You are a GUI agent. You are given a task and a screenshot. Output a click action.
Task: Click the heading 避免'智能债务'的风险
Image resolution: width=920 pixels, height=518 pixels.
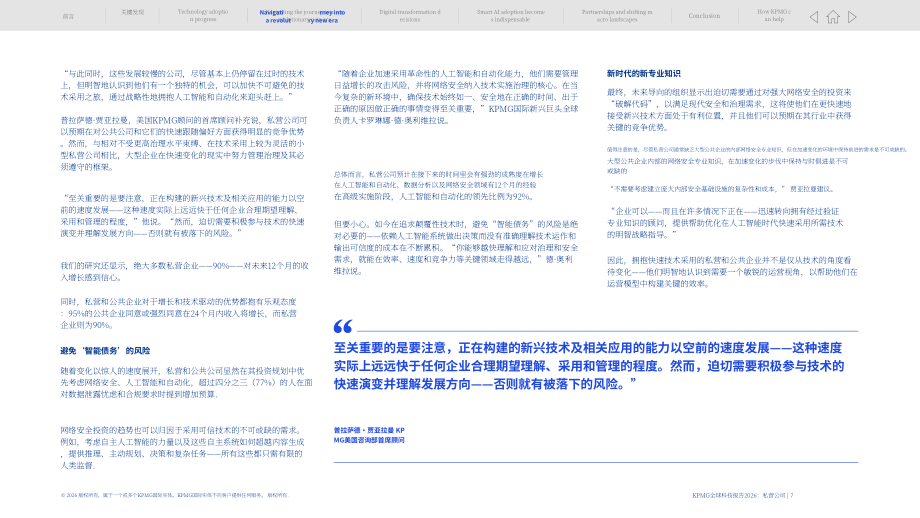click(x=105, y=351)
